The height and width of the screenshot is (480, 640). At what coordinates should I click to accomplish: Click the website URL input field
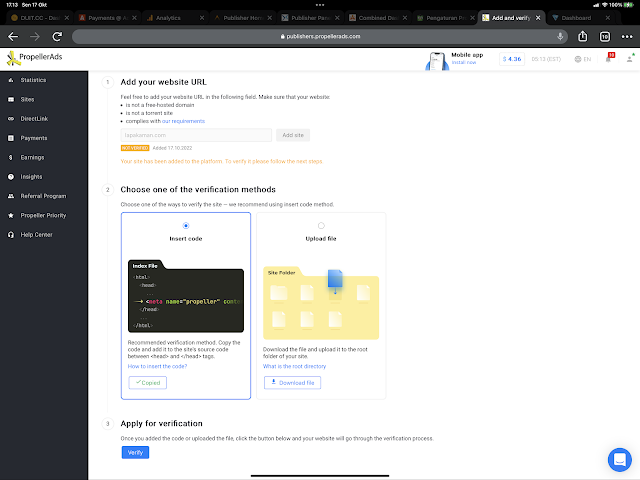pos(196,135)
